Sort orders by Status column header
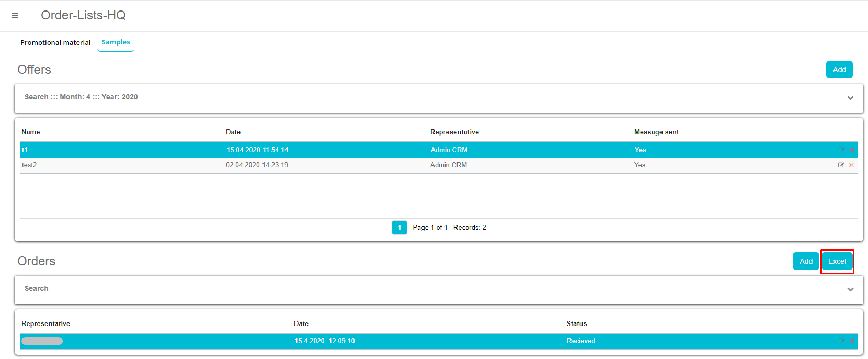 577,324
